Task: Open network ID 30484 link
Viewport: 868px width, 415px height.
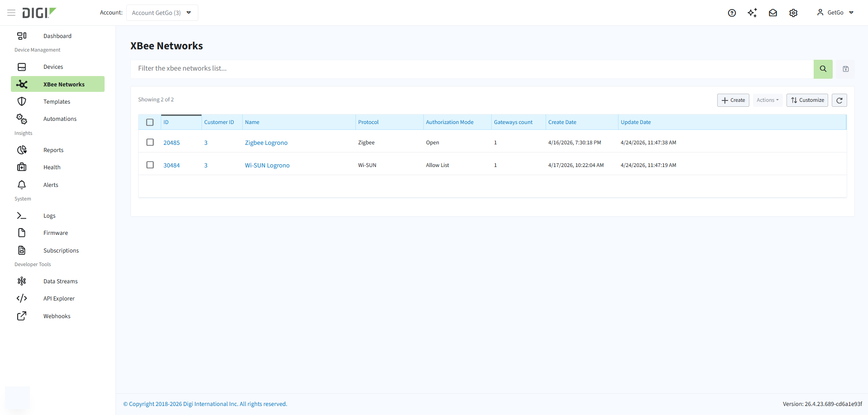Action: click(x=172, y=165)
